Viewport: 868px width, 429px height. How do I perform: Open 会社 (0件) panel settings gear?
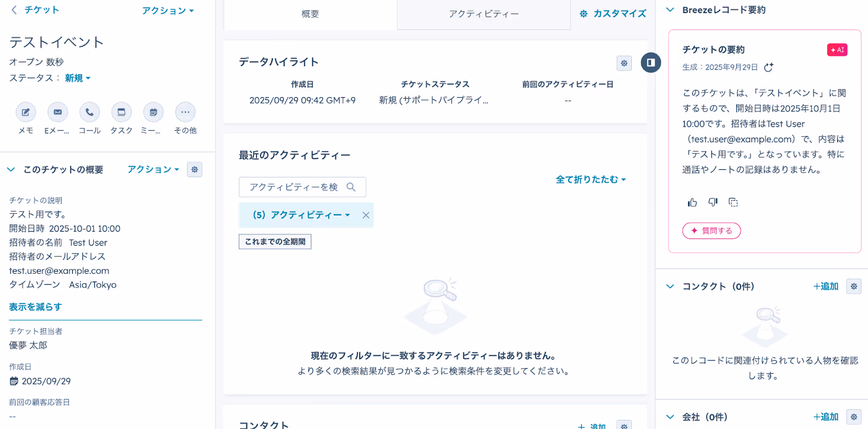pyautogui.click(x=854, y=417)
